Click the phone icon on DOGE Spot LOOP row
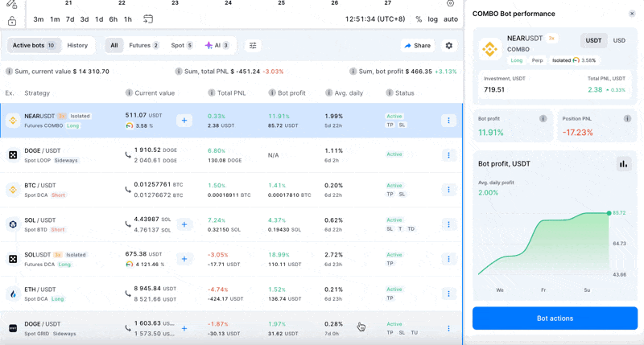The width and height of the screenshot is (644, 345). [x=128, y=155]
